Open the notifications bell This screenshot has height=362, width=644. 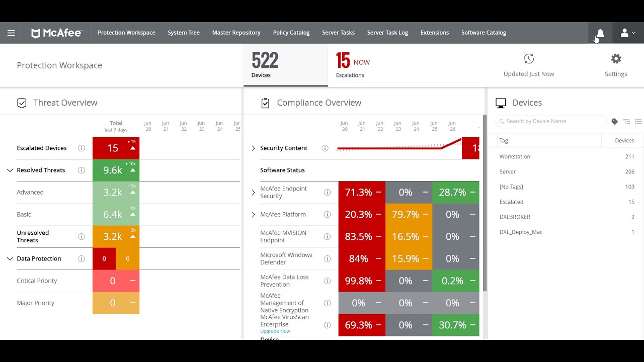pyautogui.click(x=600, y=33)
